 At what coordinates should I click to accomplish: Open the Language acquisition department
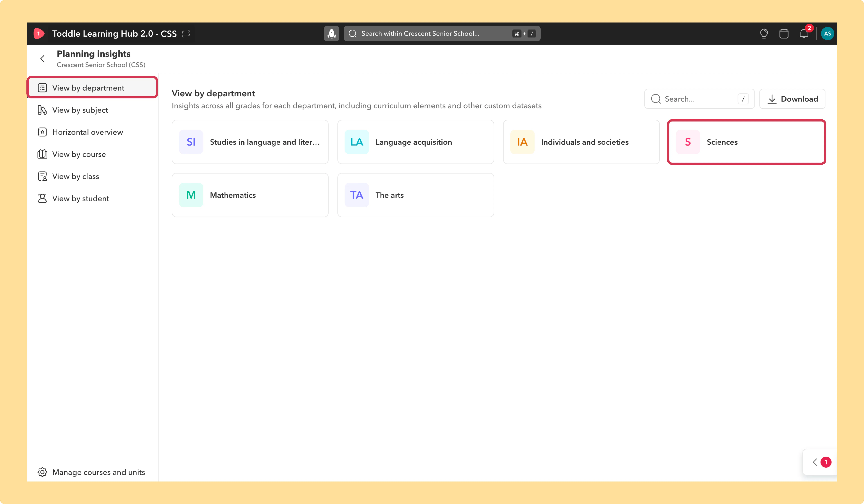coord(416,142)
